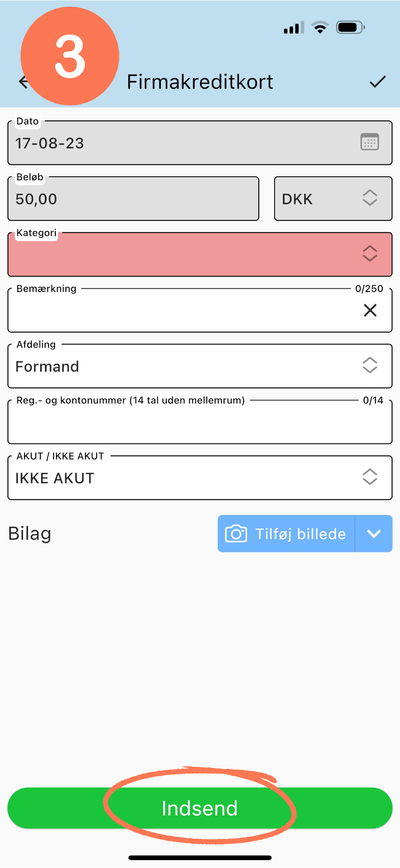Confirm with the checkmark icon in header
This screenshot has height=868, width=400.
pos(378,81)
